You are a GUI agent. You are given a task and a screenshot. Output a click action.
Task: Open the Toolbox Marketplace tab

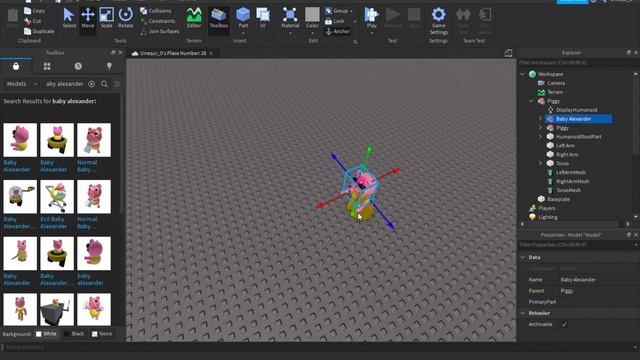click(x=16, y=66)
